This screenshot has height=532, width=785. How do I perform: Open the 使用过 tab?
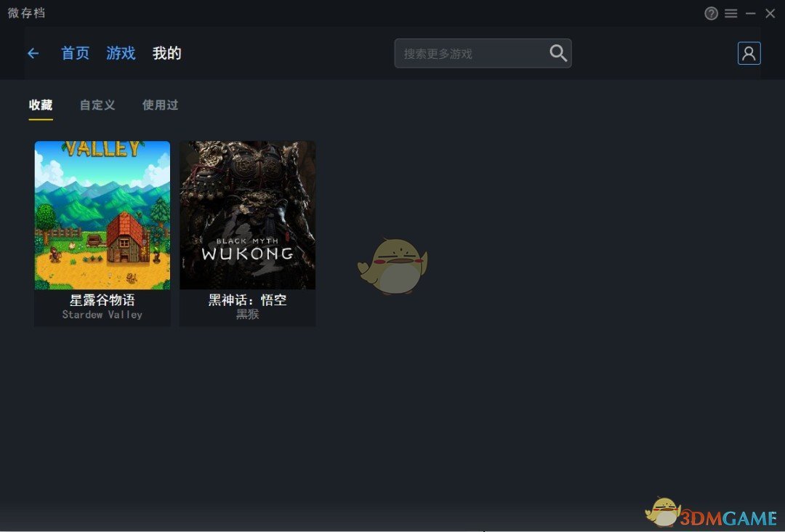(x=160, y=105)
